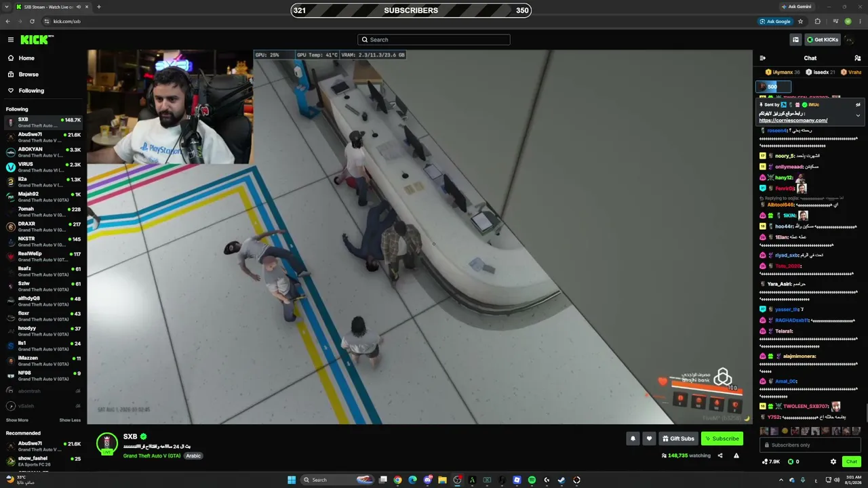Click the green Chat send button
The image size is (868, 488).
point(852,462)
